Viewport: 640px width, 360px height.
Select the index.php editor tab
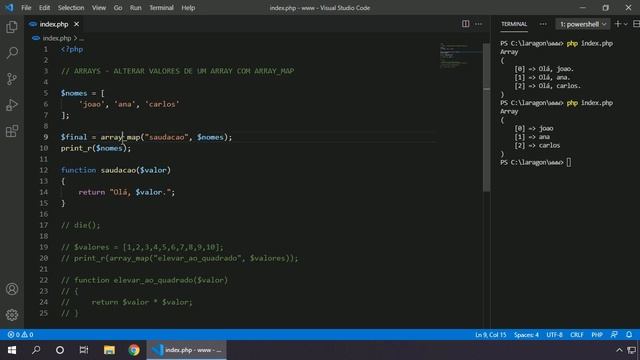(x=54, y=24)
